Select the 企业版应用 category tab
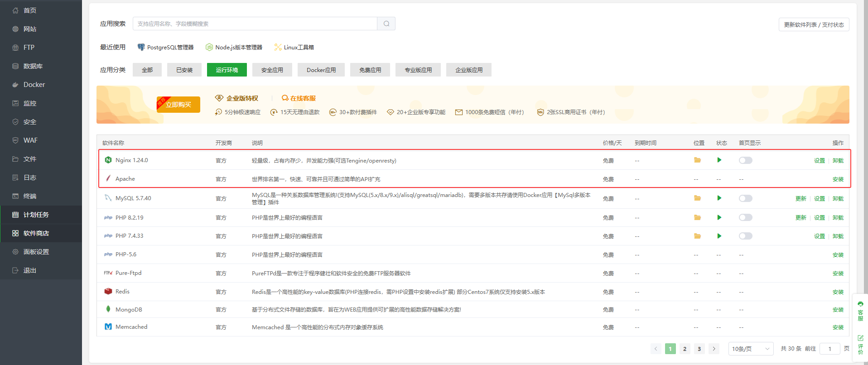Viewport: 868px width, 365px height. click(x=469, y=70)
